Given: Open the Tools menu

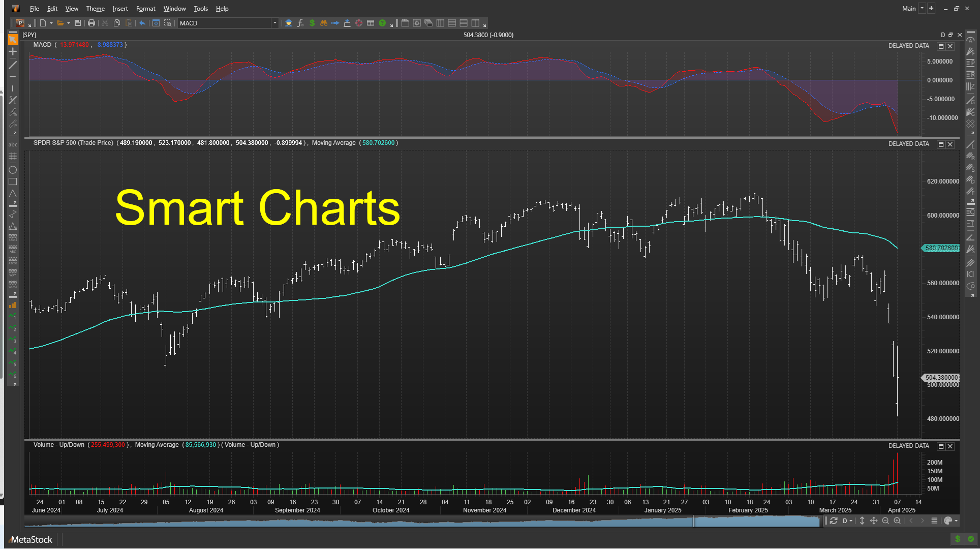Looking at the screenshot, I should 201,9.
